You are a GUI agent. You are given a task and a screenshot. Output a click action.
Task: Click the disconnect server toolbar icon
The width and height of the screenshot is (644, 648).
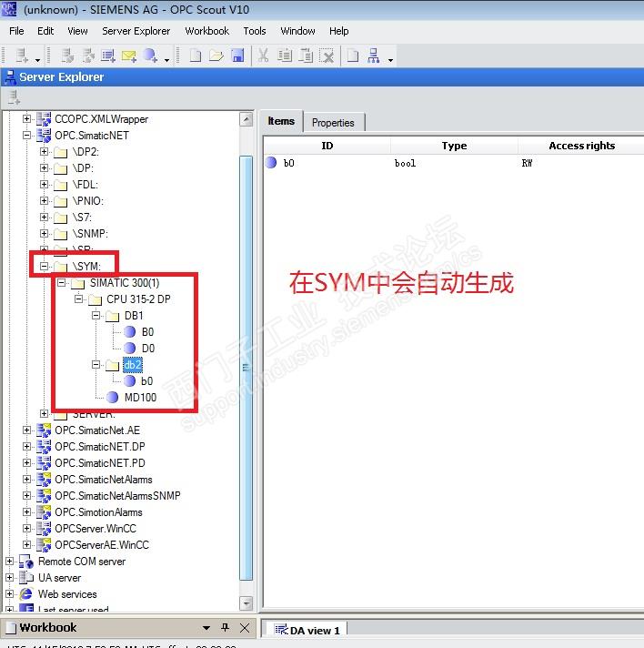tap(88, 56)
